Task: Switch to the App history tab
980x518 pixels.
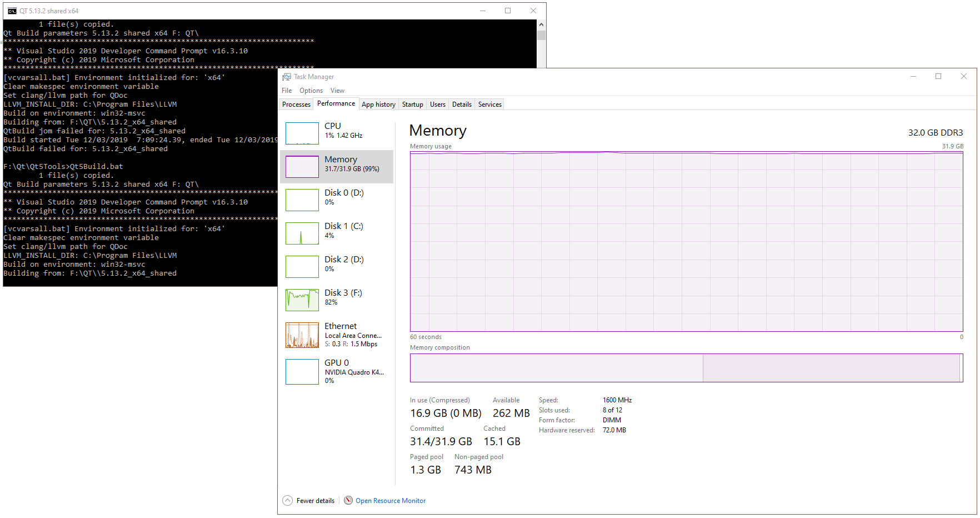Action: pos(378,104)
